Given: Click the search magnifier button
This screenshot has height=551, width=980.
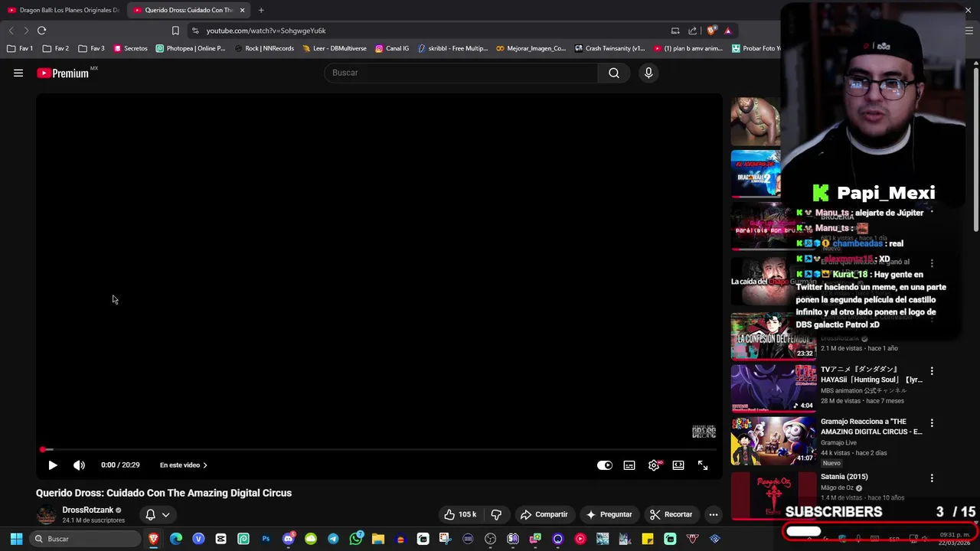Looking at the screenshot, I should point(614,73).
